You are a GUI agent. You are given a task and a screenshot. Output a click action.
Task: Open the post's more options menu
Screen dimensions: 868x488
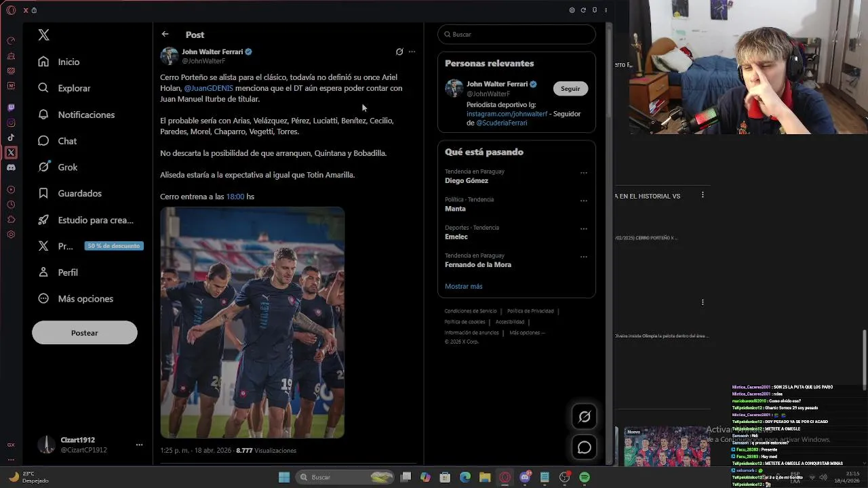click(x=412, y=52)
